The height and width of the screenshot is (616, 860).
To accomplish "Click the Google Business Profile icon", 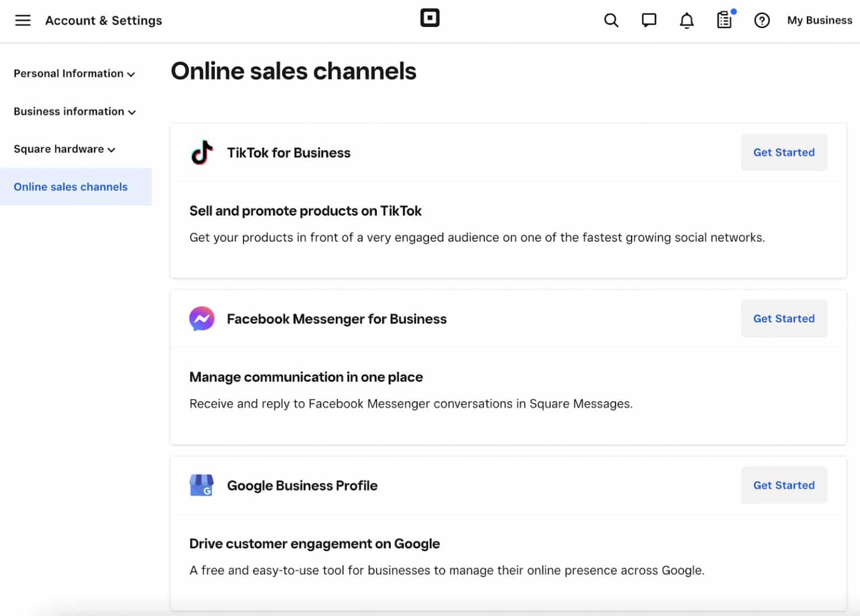I will point(202,485).
